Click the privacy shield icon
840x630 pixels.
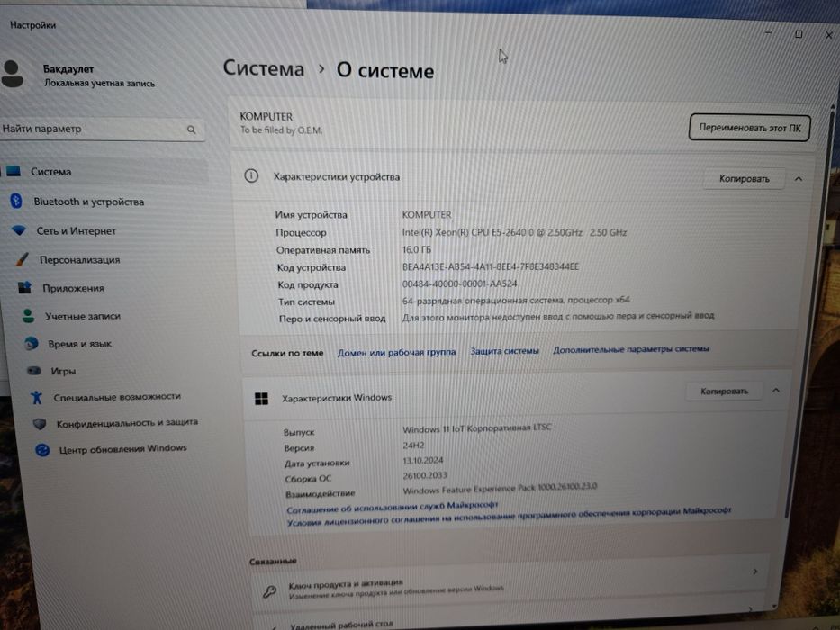(x=39, y=423)
